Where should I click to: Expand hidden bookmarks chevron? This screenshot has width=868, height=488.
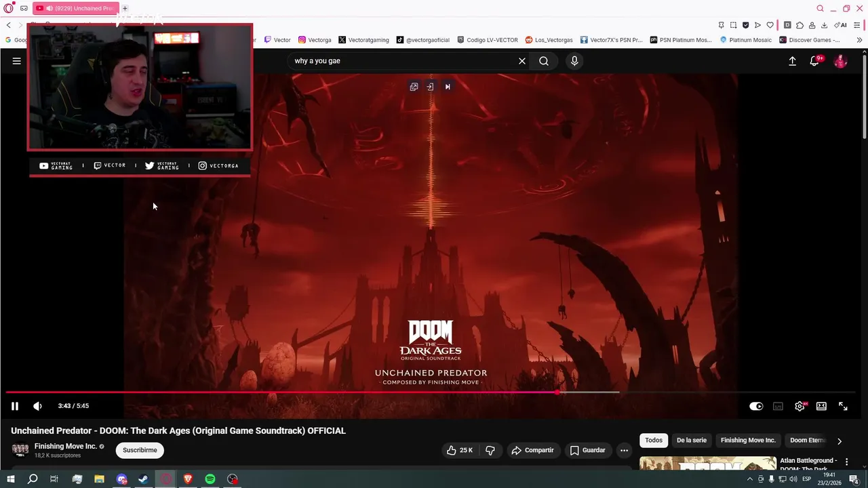859,40
